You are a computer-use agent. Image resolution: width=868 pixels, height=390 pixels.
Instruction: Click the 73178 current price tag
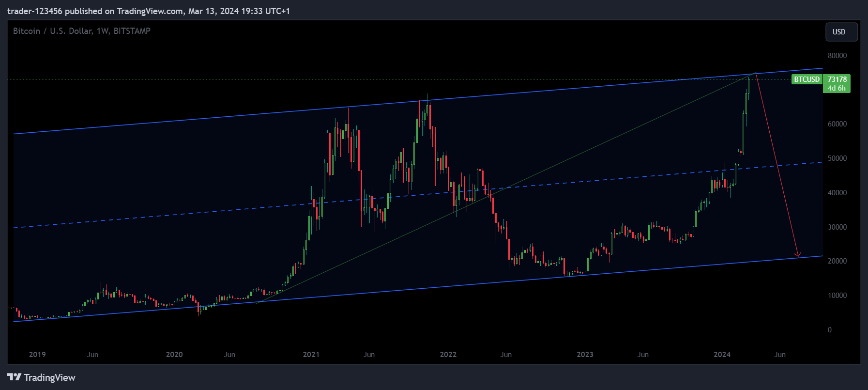pos(837,79)
